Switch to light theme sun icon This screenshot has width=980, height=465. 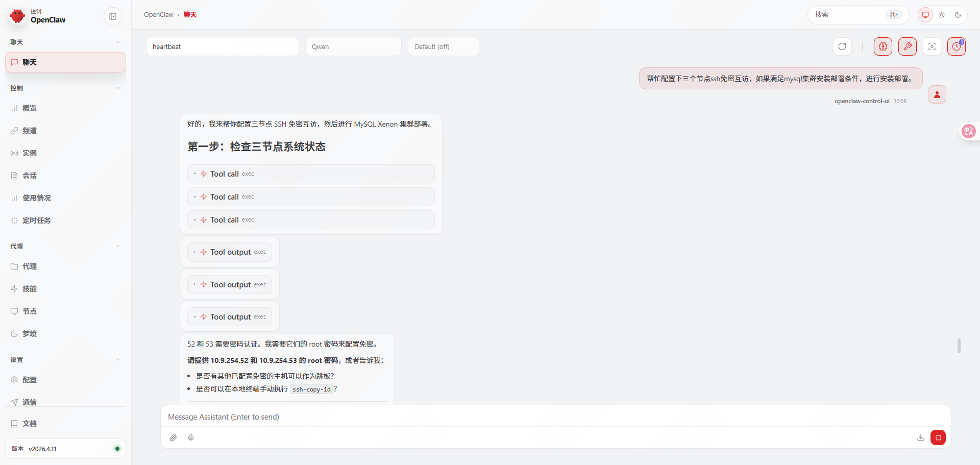pos(942,15)
